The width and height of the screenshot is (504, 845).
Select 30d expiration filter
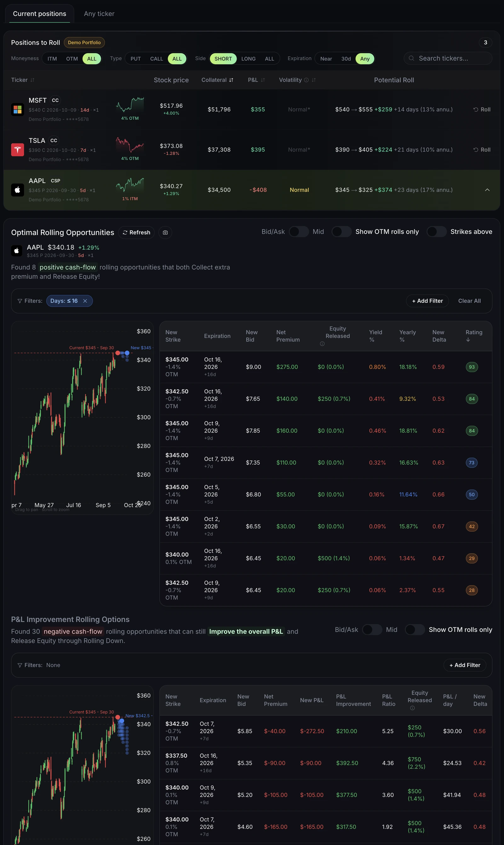[x=346, y=59]
